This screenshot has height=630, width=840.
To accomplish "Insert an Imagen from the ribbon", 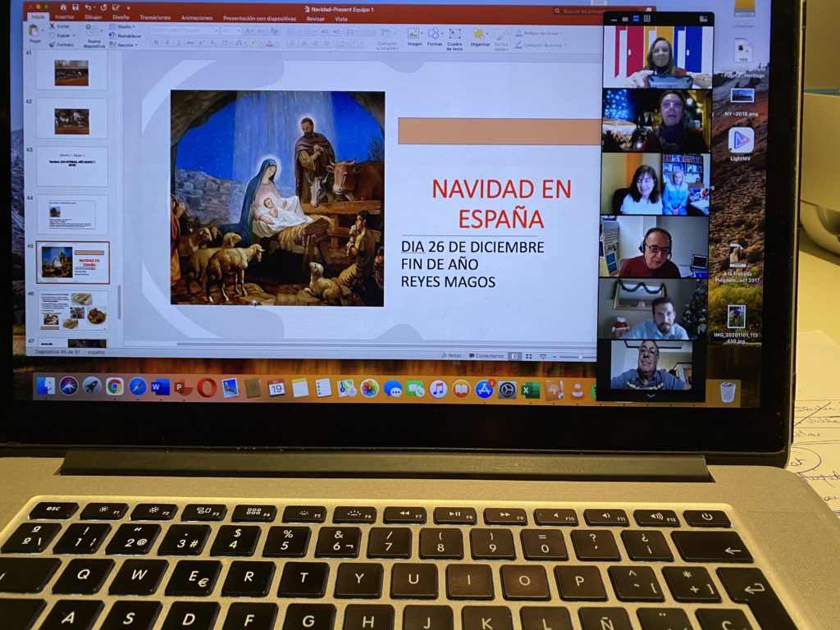I will [414, 38].
